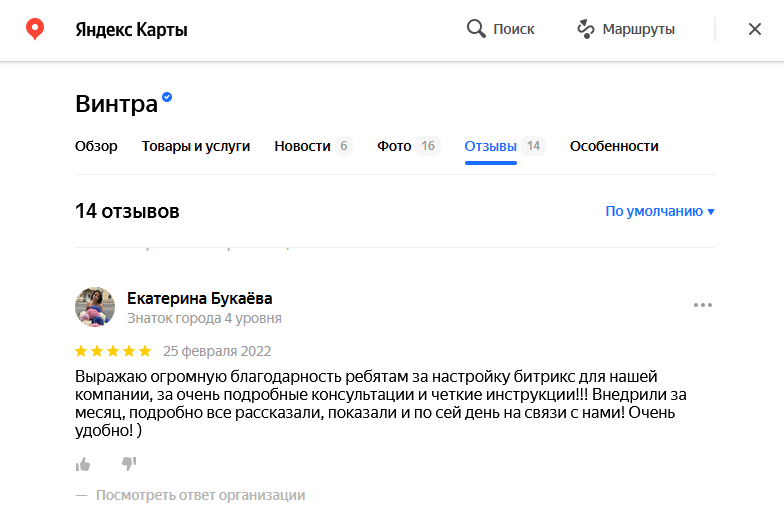The width and height of the screenshot is (784, 515).
Task: Open the Маршруты routes button
Action: tap(626, 29)
